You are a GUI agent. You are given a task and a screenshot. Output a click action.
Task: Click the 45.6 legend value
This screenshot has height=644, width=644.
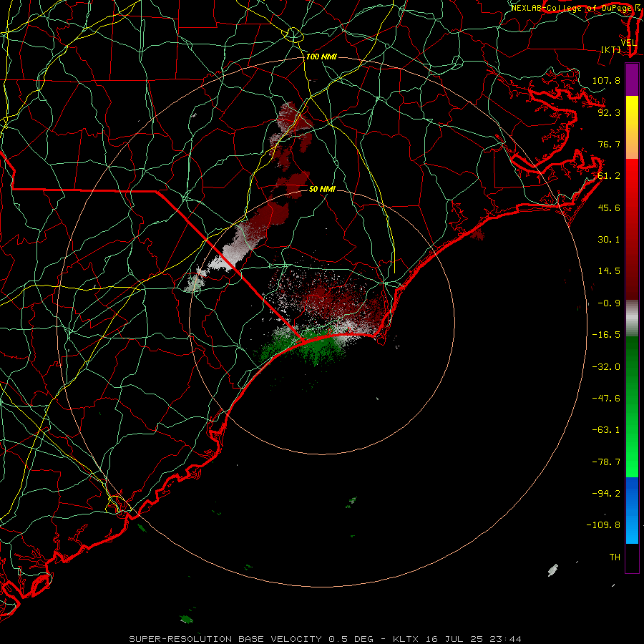click(x=609, y=208)
